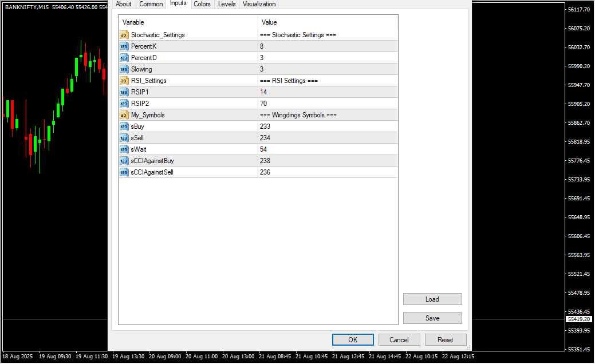The width and height of the screenshot is (595, 364).
Task: Click the sCCIAgainstSell integer type icon
Action: tap(124, 172)
